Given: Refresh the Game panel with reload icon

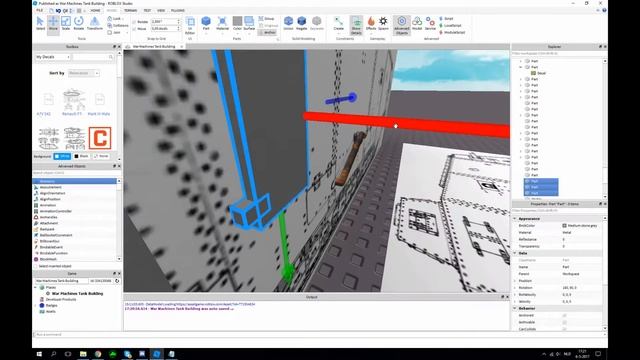Looking at the screenshot, I should [x=117, y=281].
